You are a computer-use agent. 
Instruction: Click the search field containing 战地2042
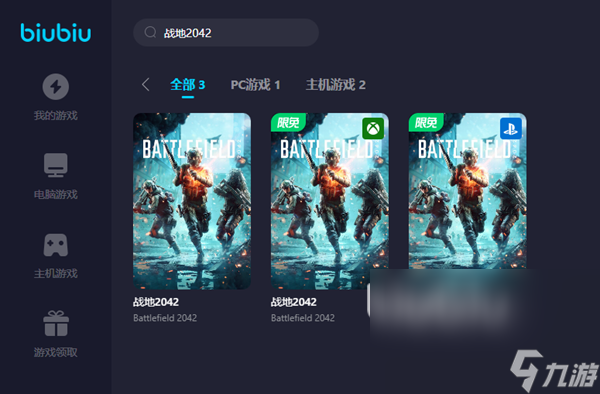click(x=226, y=33)
